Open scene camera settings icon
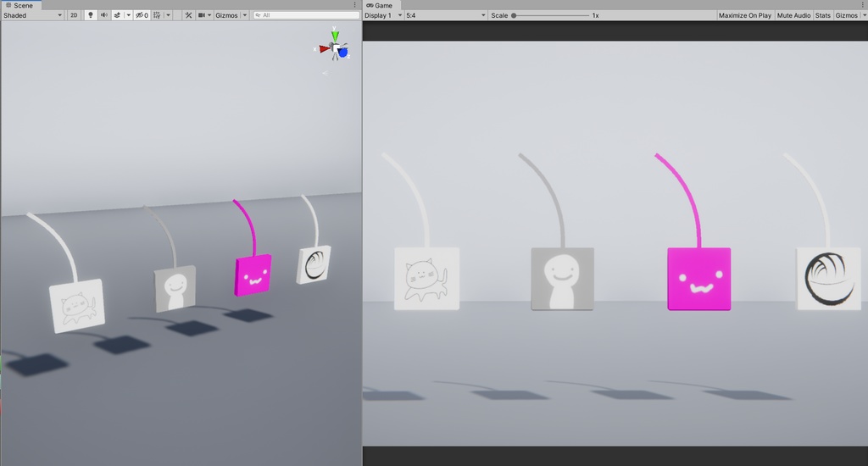The height and width of the screenshot is (466, 868). [205, 15]
